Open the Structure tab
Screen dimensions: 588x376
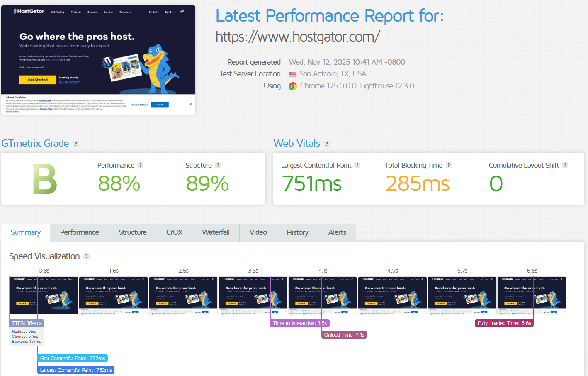pos(133,232)
